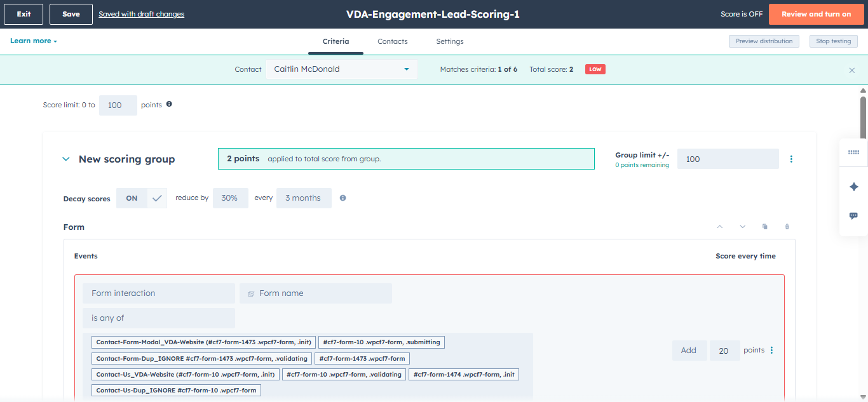Click the Form name property icon
Viewport: 868px width, 402px height.
pos(251,293)
